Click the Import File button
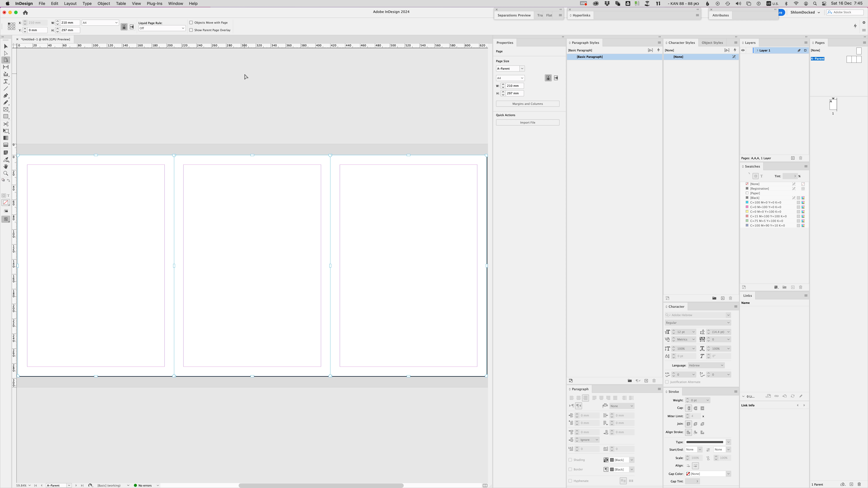 527,123
